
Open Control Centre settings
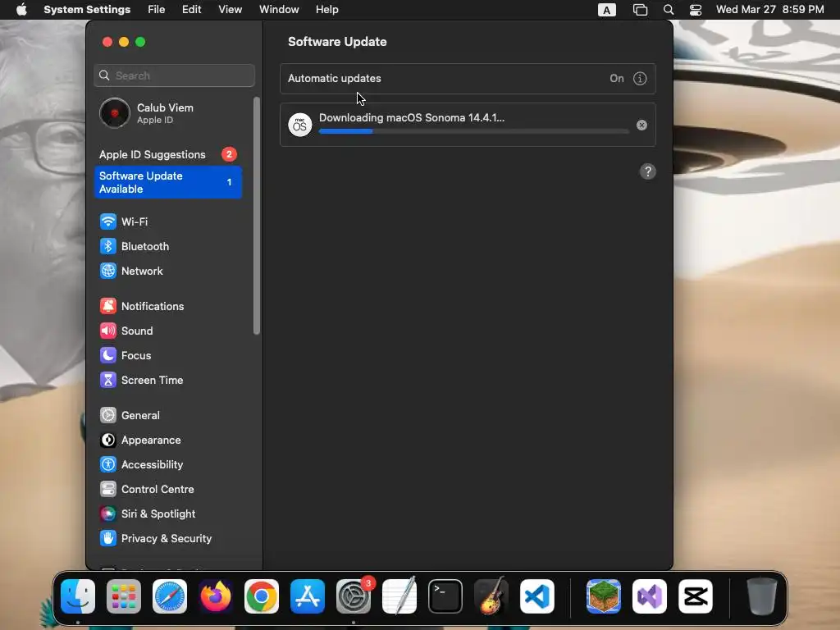[167, 490]
